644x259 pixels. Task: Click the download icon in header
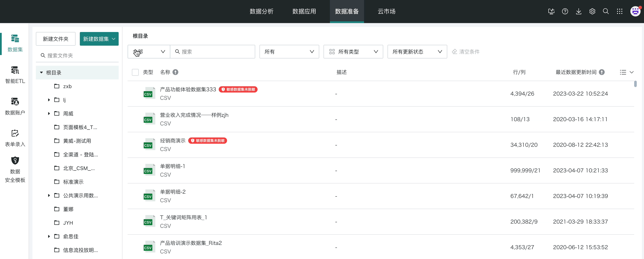tap(578, 12)
